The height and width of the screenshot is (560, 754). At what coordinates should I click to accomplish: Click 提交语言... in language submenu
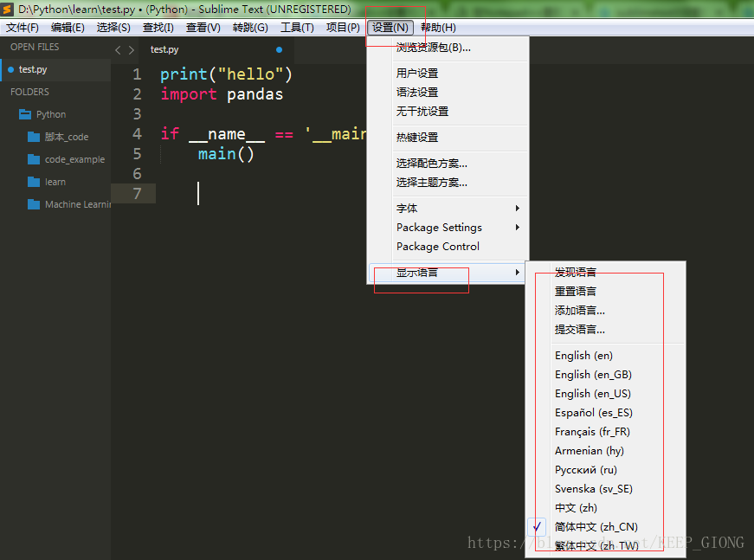click(x=605, y=330)
